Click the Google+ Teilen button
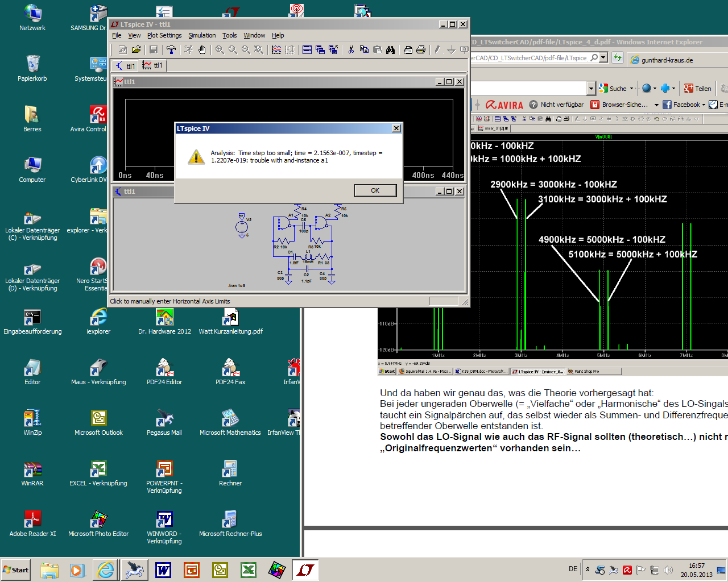Viewport: 728px width, 582px height. click(697, 88)
